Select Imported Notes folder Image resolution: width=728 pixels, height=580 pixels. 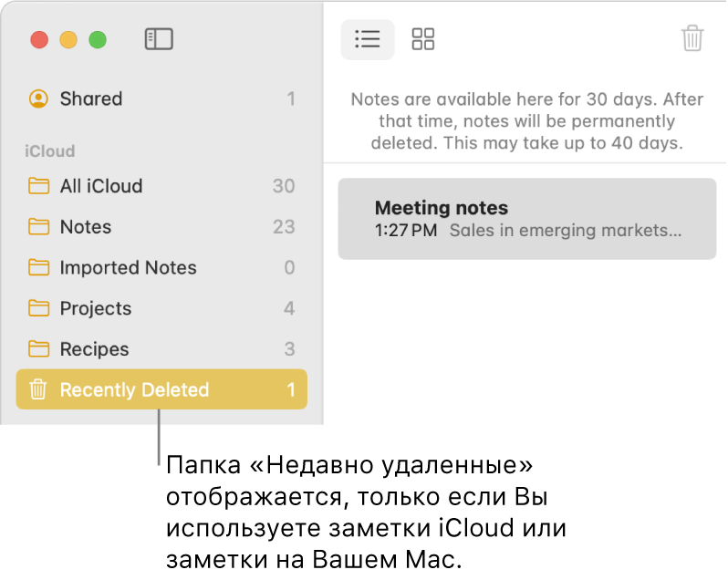[x=161, y=268]
